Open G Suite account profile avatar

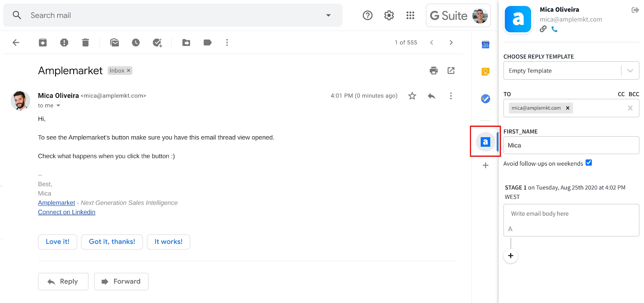point(480,16)
